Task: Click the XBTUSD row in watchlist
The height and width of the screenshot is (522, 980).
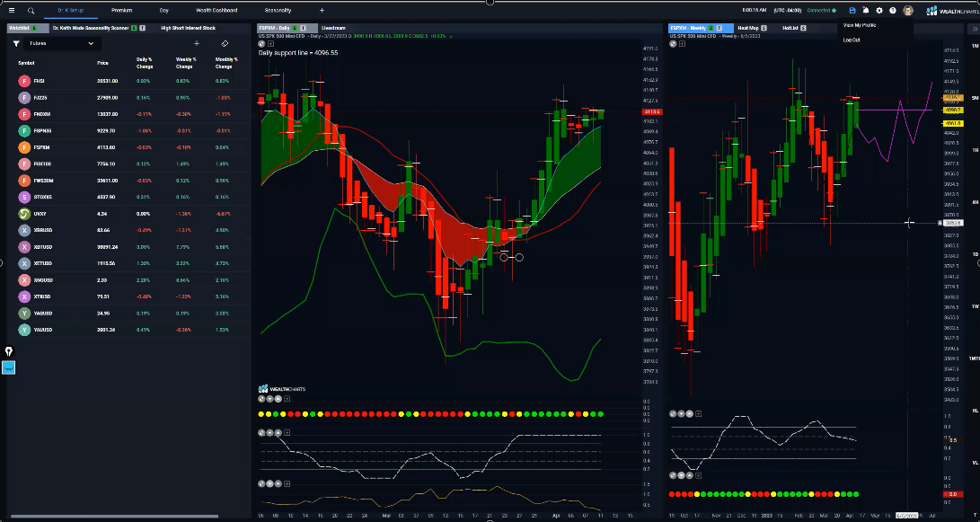Action: (x=128, y=247)
